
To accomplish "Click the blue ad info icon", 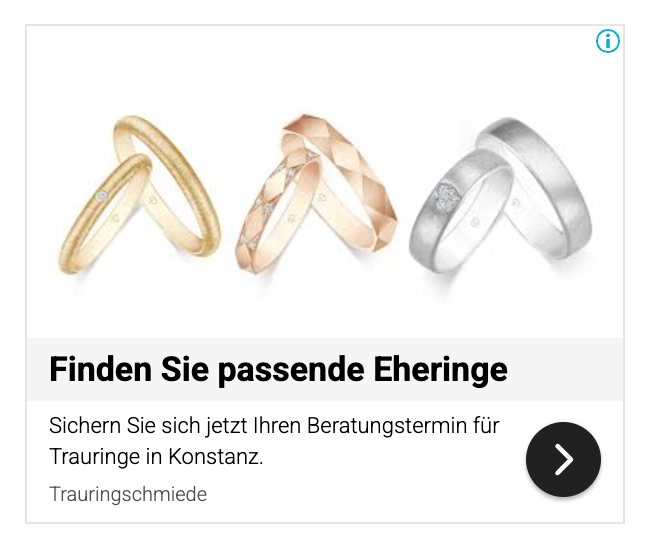I will (608, 41).
